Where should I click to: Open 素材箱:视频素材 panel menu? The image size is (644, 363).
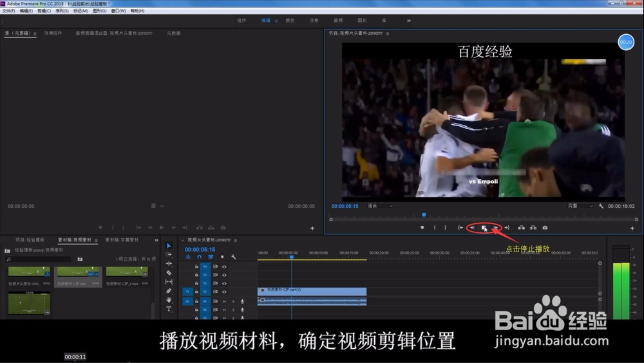point(96,240)
